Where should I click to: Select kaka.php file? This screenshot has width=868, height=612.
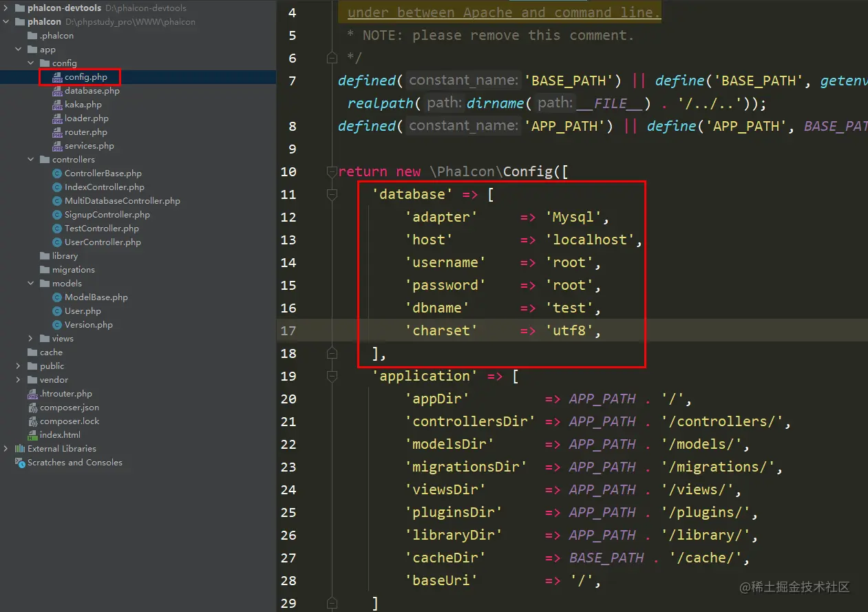coord(83,105)
